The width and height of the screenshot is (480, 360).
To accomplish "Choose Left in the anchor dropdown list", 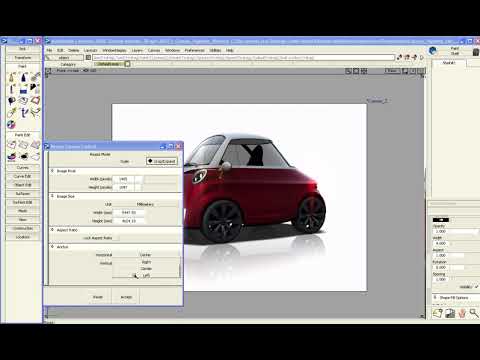I will tap(146, 276).
